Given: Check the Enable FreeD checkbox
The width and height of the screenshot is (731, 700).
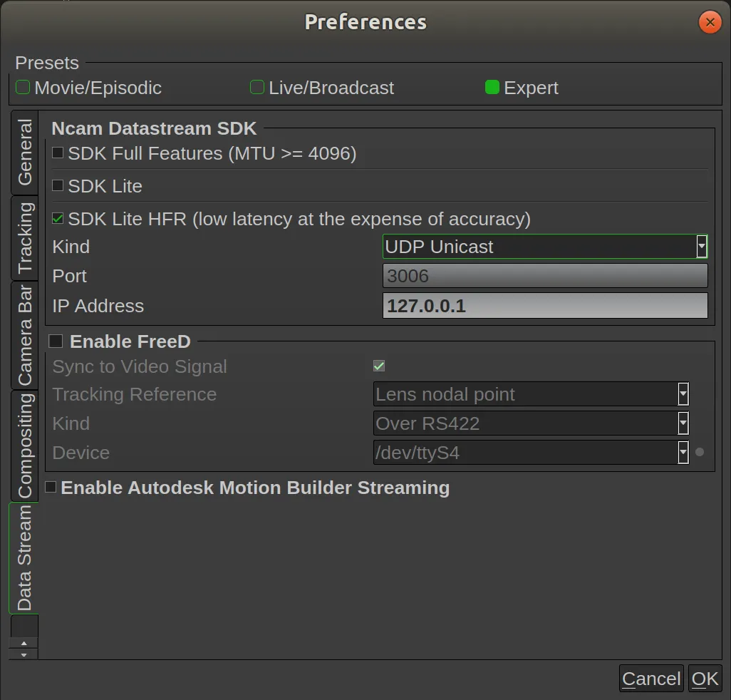Looking at the screenshot, I should tap(56, 341).
